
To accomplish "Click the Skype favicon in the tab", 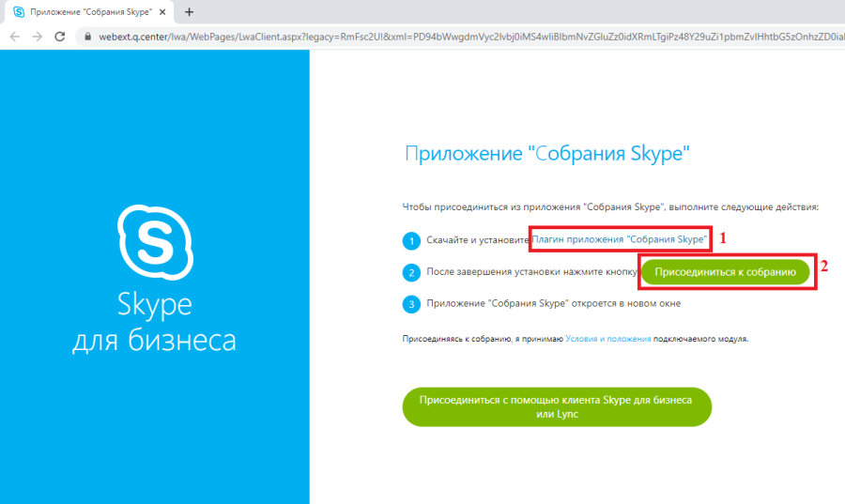I will [x=18, y=12].
